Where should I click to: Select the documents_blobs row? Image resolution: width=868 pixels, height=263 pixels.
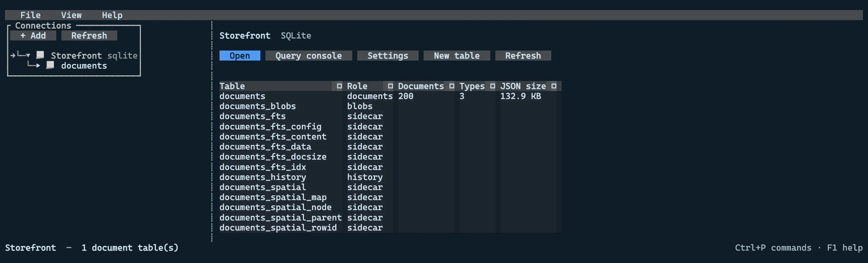[x=390, y=106]
